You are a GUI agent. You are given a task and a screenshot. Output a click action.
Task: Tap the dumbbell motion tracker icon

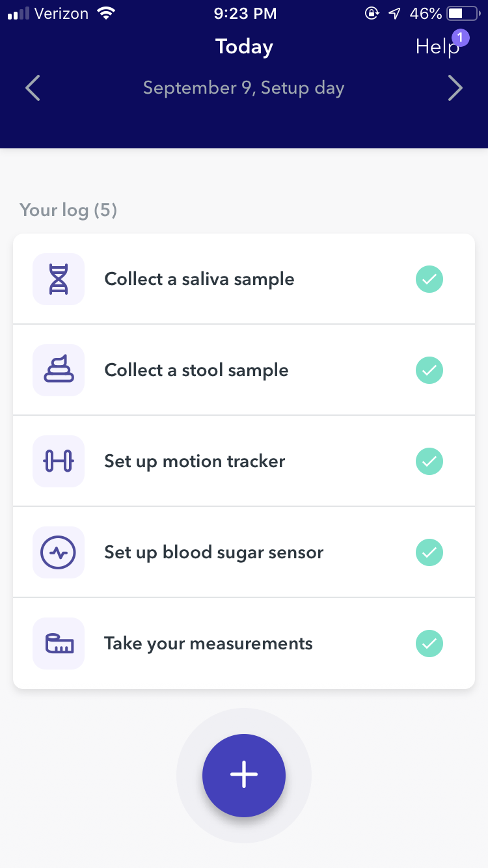click(x=59, y=461)
